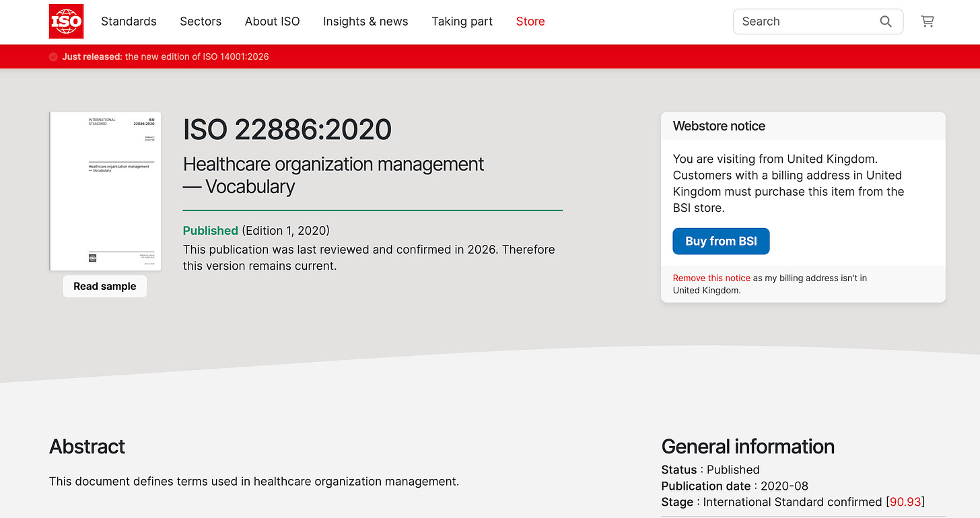This screenshot has width=980, height=518.
Task: Click the ISO 22886:2020 heading
Action: [x=287, y=129]
